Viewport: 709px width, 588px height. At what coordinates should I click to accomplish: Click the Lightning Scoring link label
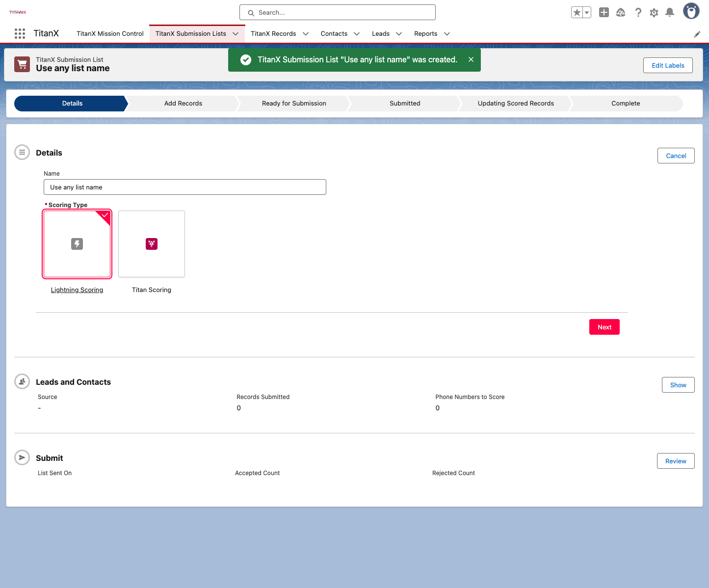pos(77,290)
